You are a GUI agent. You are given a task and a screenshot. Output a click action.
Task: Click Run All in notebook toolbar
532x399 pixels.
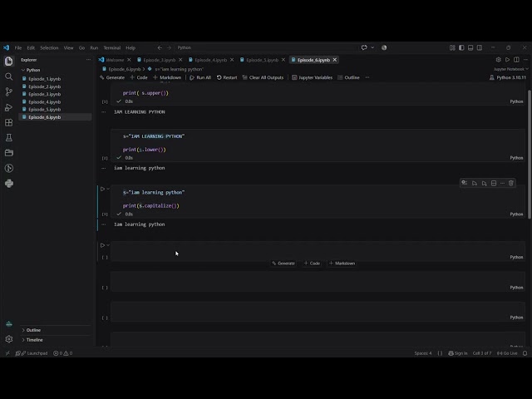(x=200, y=77)
